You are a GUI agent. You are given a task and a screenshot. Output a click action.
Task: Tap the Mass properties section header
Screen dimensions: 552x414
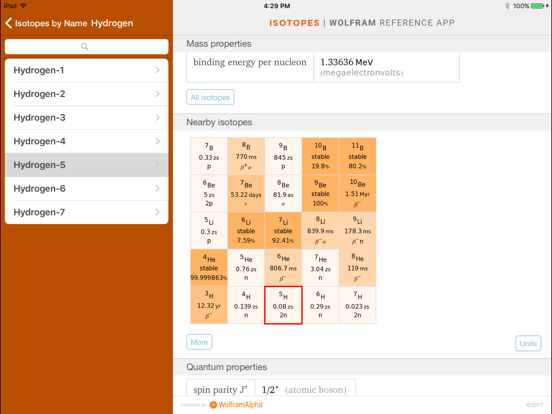coord(362,44)
